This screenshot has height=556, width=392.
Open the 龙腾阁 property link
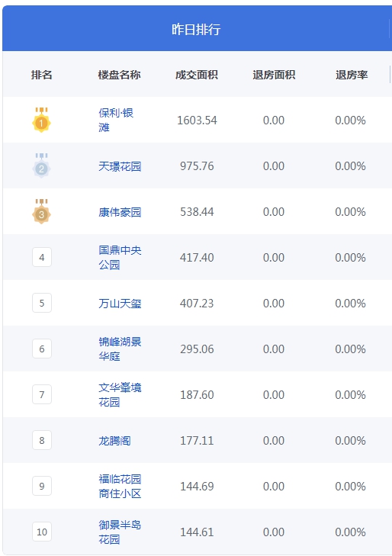pyautogui.click(x=114, y=440)
